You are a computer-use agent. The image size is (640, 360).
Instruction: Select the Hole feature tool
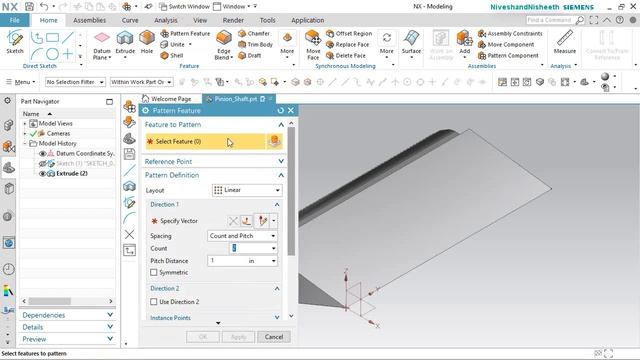click(x=147, y=42)
